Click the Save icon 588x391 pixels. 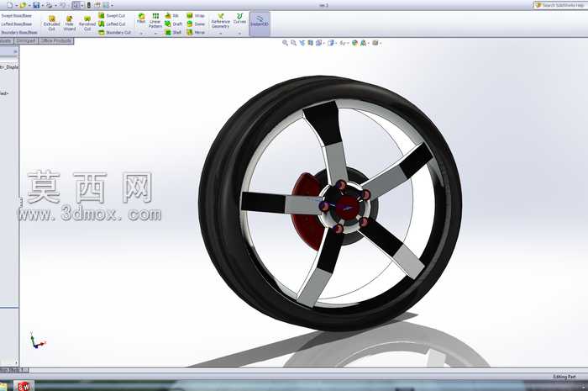click(x=36, y=5)
